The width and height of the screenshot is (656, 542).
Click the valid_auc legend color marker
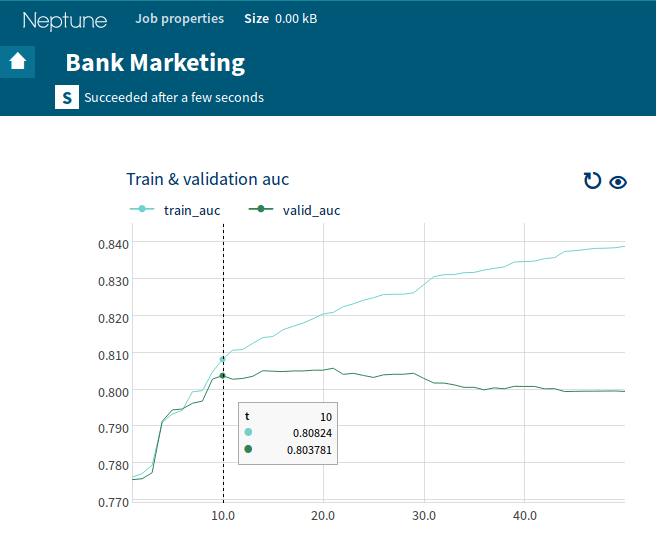click(262, 209)
